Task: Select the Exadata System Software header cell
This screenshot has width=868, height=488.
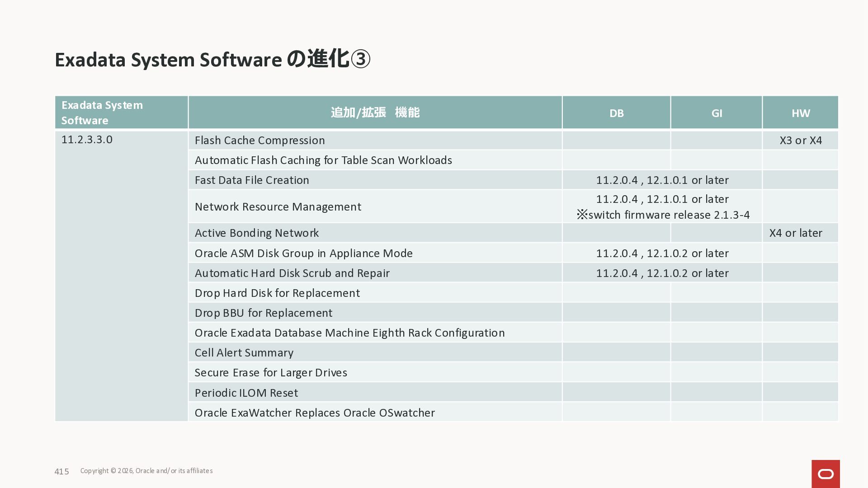Action: coord(121,113)
